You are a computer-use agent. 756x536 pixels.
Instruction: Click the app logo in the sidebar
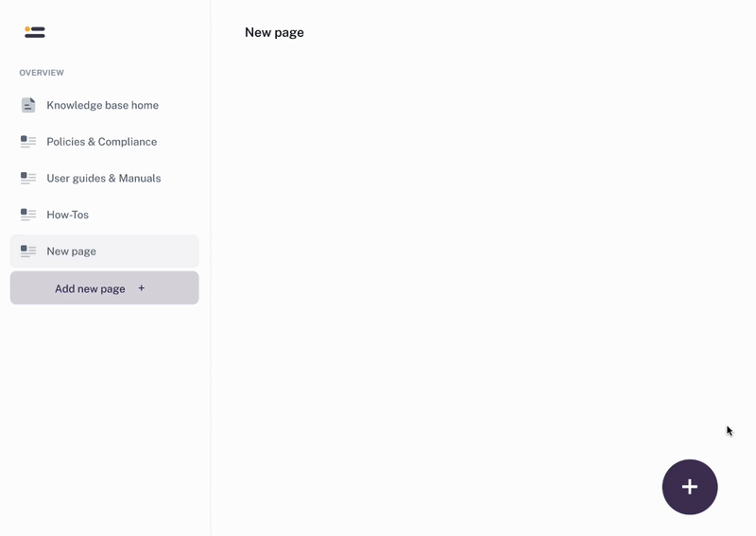point(35,32)
